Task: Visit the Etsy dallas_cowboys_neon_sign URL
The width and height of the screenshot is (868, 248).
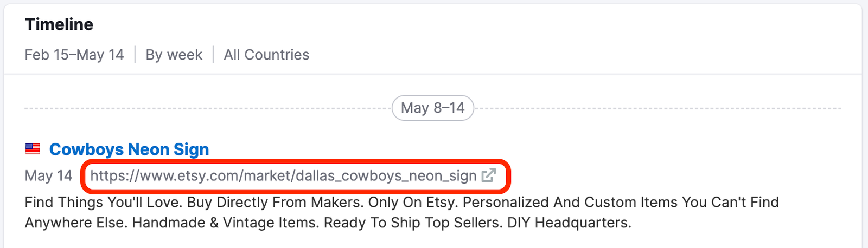Action: point(283,176)
